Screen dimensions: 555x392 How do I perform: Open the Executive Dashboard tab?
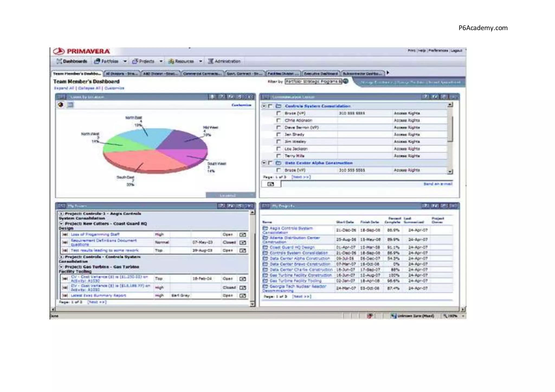coord(321,74)
